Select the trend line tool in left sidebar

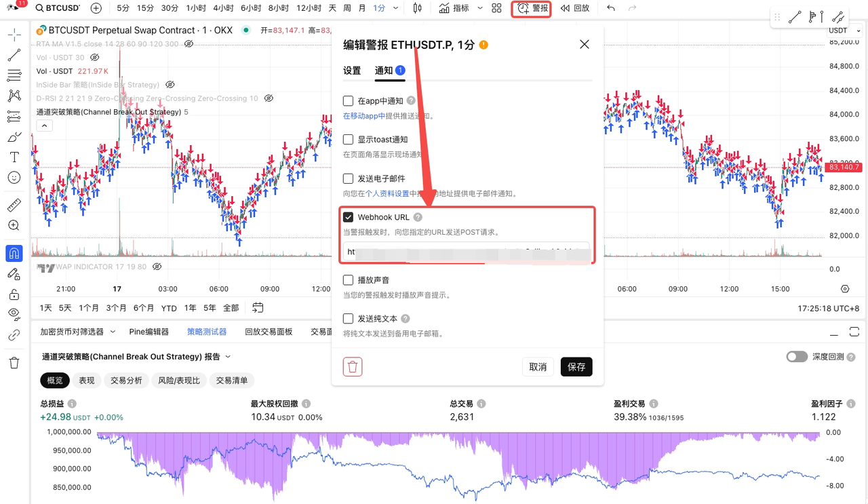(x=14, y=55)
